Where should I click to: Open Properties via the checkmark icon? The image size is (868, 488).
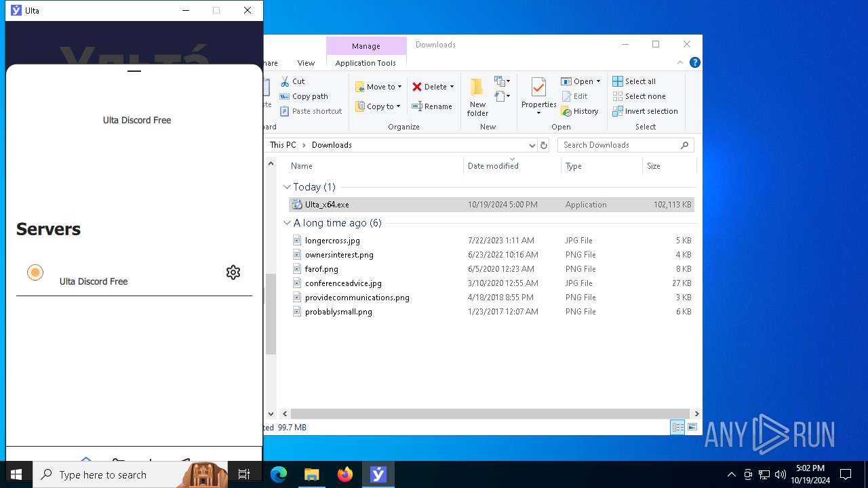[538, 88]
